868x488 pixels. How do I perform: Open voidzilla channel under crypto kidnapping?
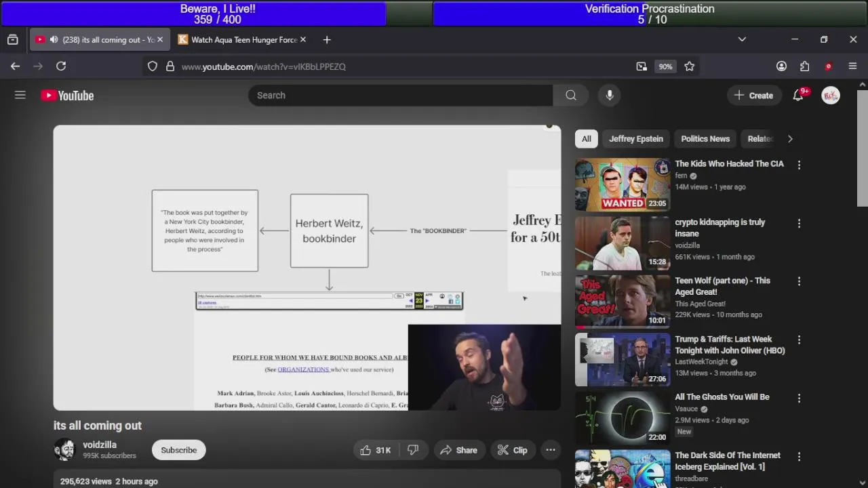click(688, 245)
